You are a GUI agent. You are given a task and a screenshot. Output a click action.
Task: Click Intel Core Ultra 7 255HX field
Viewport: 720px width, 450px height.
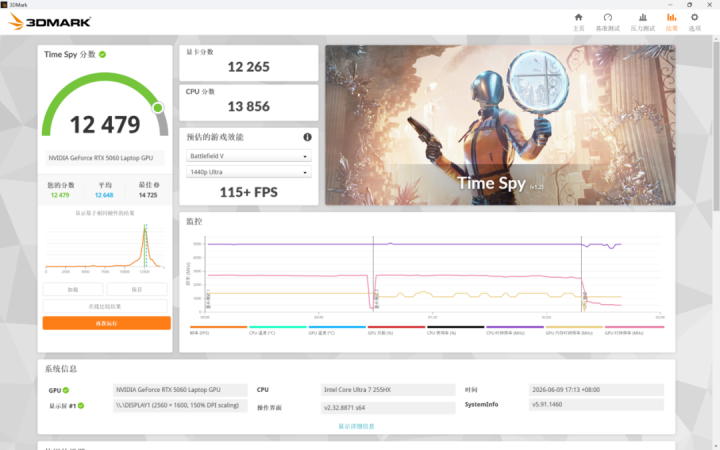(x=388, y=390)
